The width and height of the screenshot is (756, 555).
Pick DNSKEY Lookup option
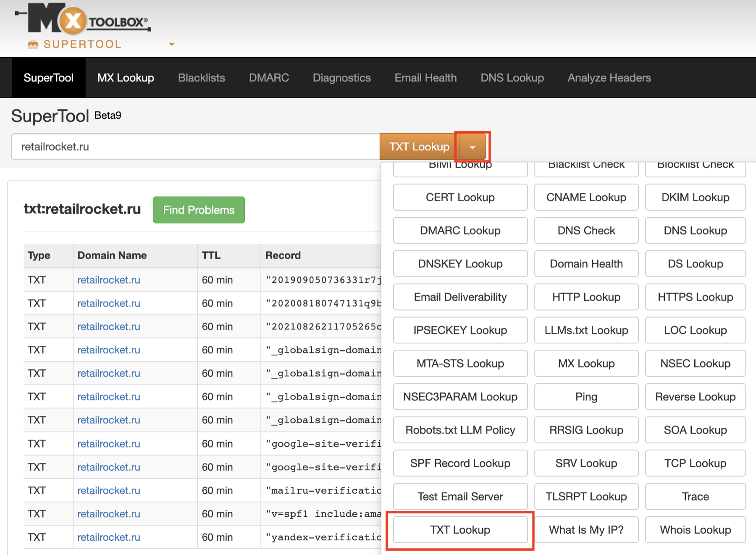(460, 264)
